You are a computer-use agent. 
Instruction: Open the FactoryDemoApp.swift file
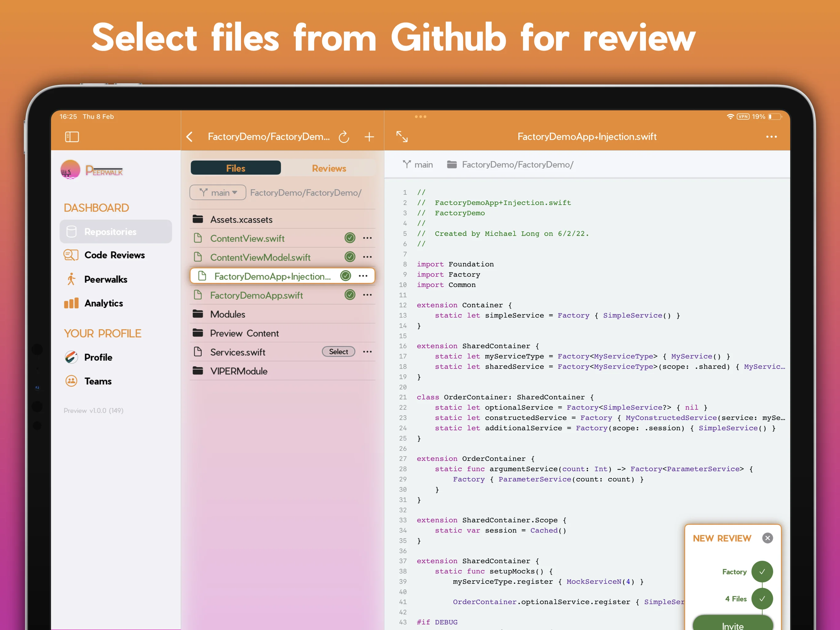[256, 295]
